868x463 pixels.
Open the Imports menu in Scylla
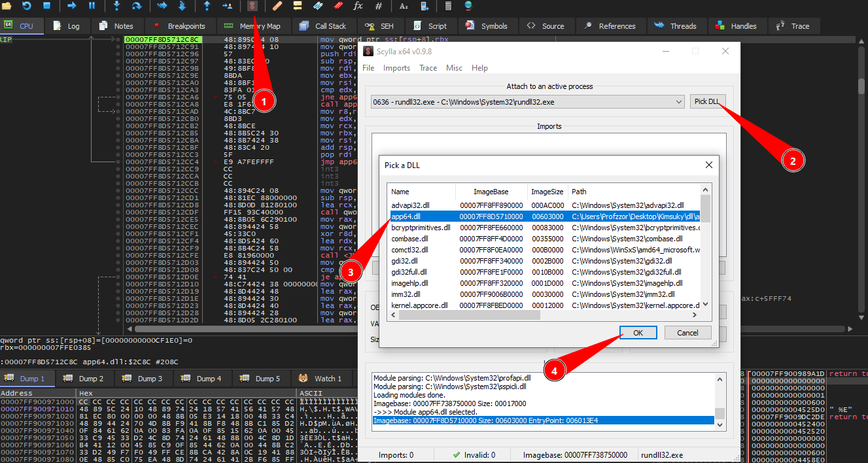click(x=396, y=68)
